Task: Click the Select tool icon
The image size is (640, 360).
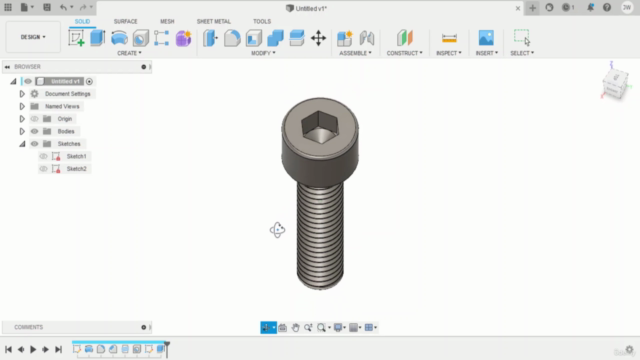Action: point(522,37)
